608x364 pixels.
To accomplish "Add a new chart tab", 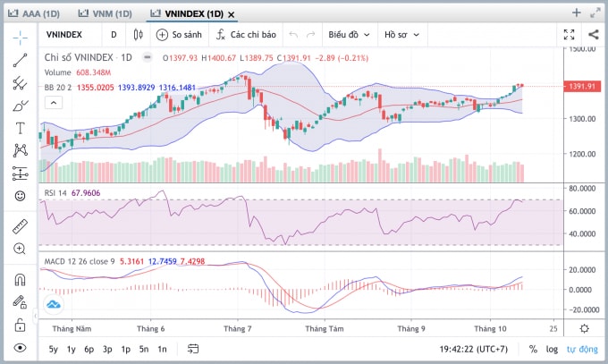I will tap(577, 13).
